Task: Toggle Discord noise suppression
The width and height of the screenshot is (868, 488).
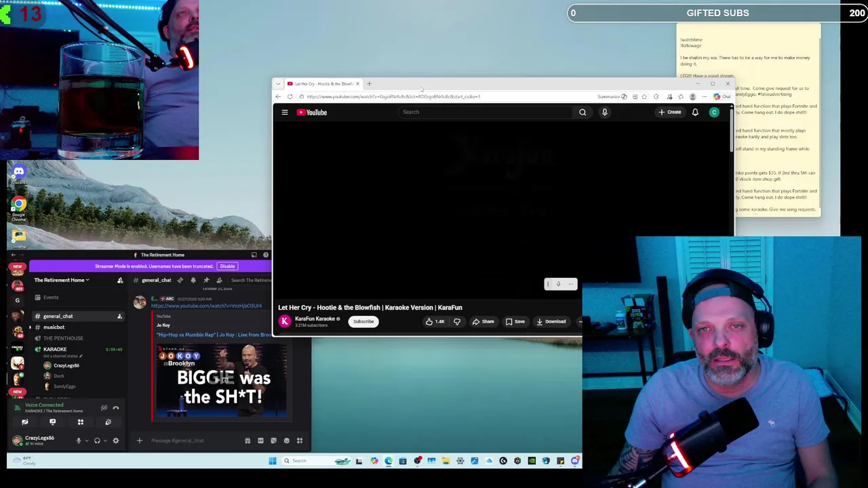Action: (104, 408)
